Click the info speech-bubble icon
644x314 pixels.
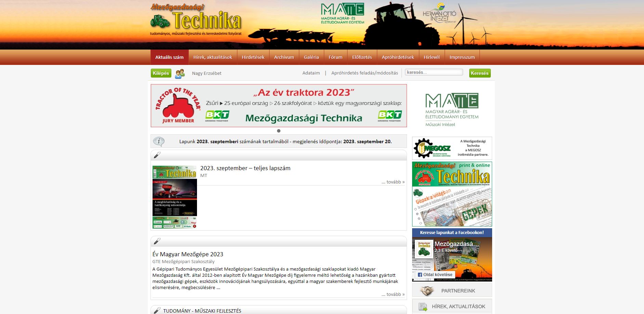click(x=159, y=141)
